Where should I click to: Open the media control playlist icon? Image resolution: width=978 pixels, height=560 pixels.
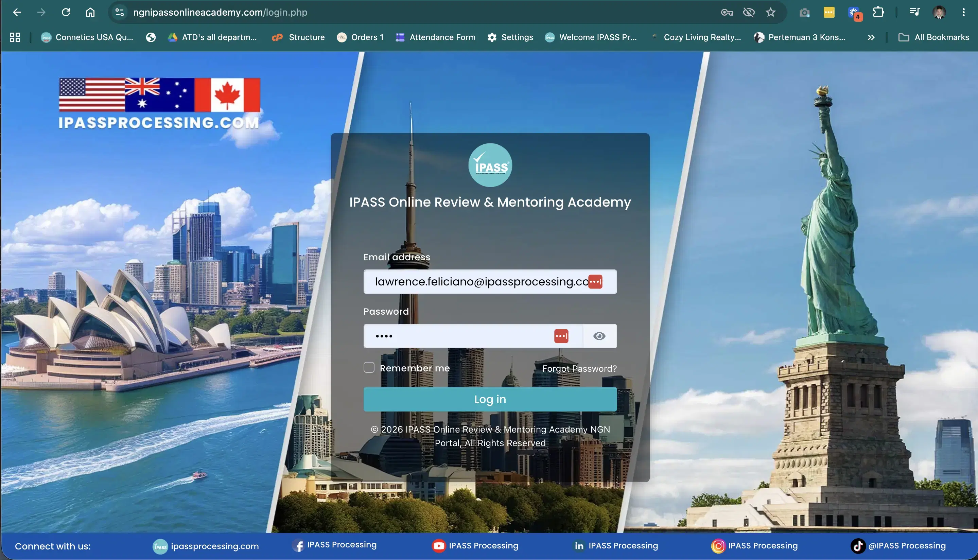(915, 12)
